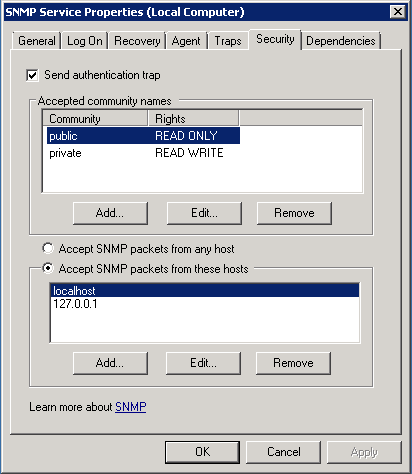Image resolution: width=412 pixels, height=474 pixels.
Task: Select the public community row
Action: click(143, 136)
